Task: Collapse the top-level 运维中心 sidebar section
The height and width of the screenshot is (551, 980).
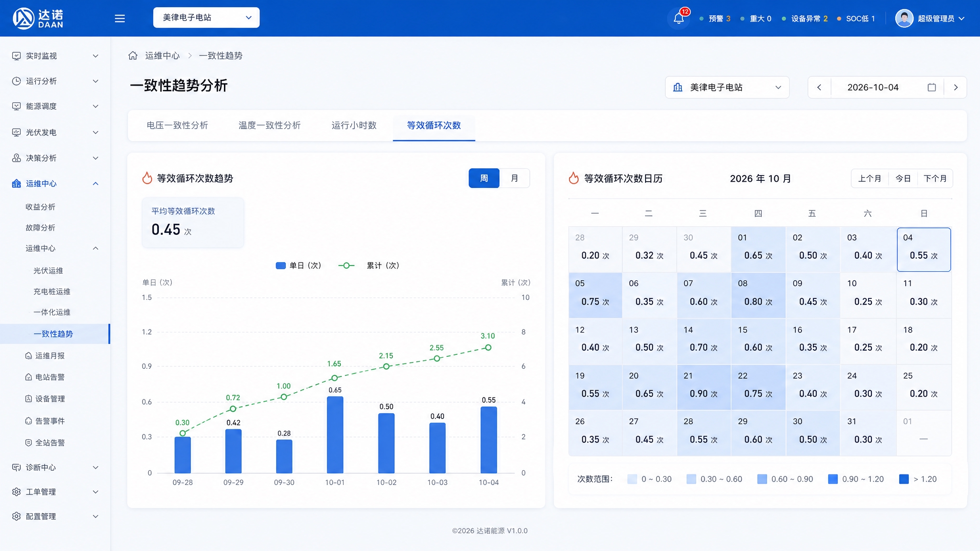Action: point(95,184)
